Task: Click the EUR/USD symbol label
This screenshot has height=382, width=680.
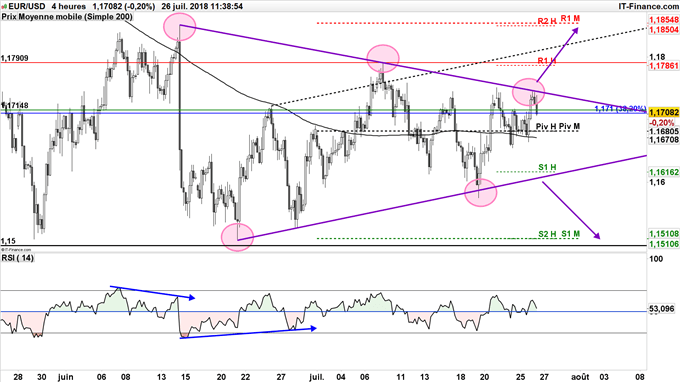Action: [26, 6]
